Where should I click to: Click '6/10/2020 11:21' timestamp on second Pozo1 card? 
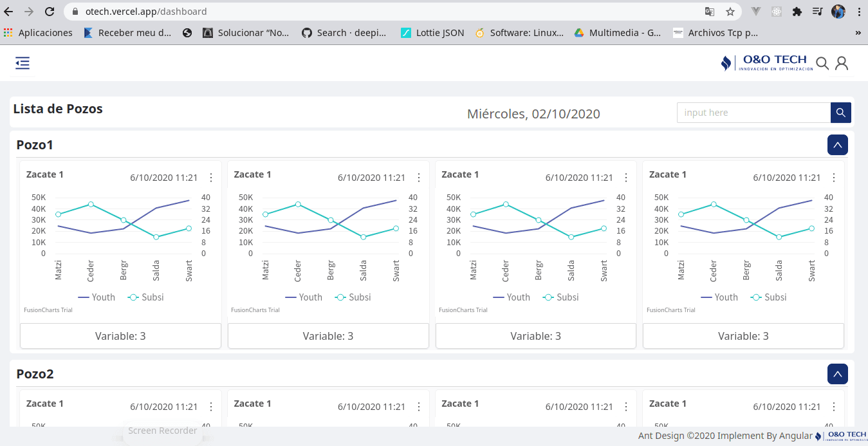click(x=371, y=178)
